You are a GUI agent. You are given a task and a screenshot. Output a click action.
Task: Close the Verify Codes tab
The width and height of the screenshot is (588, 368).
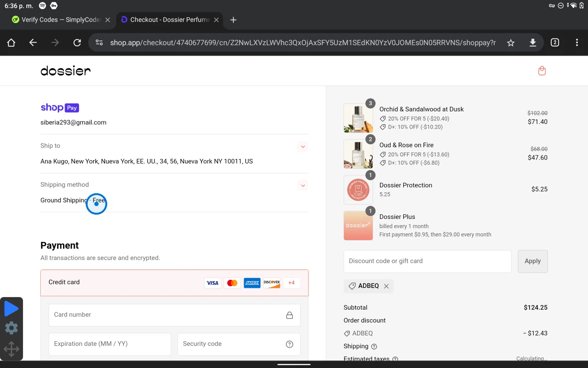[107, 20]
